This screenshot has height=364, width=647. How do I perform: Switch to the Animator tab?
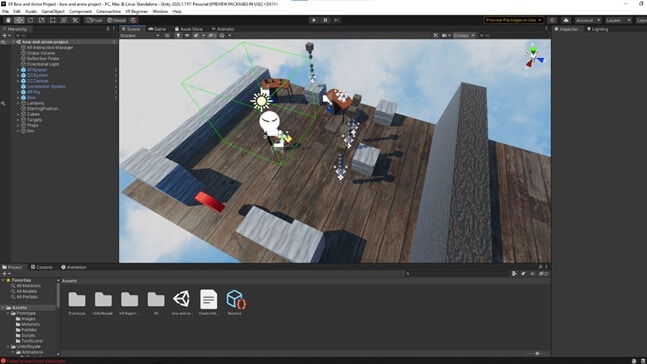click(223, 29)
